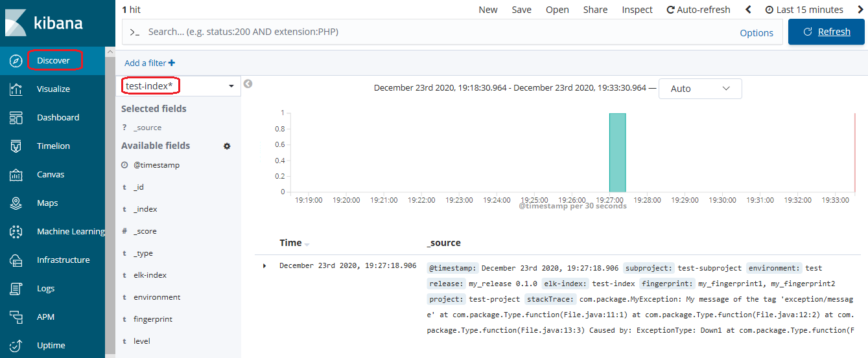Select Timelion in the side menu
This screenshot has height=358, width=868.
pyautogui.click(x=53, y=146)
